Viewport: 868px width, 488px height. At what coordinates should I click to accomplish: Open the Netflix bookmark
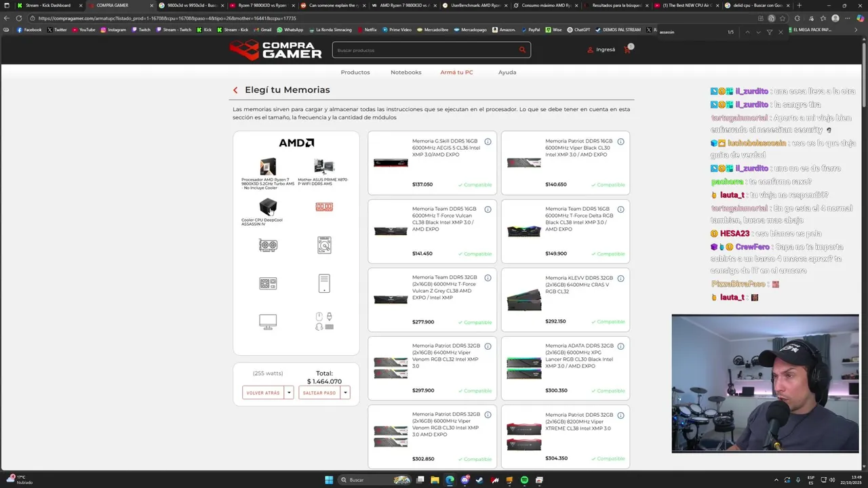(366, 30)
